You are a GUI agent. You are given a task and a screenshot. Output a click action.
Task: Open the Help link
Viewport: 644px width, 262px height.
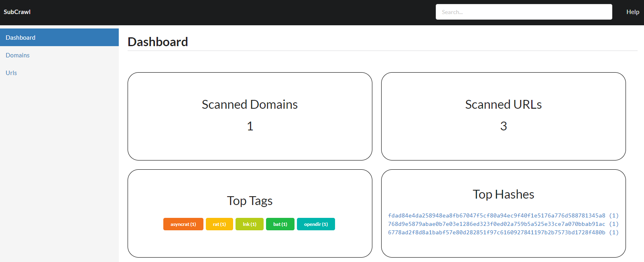point(633,12)
